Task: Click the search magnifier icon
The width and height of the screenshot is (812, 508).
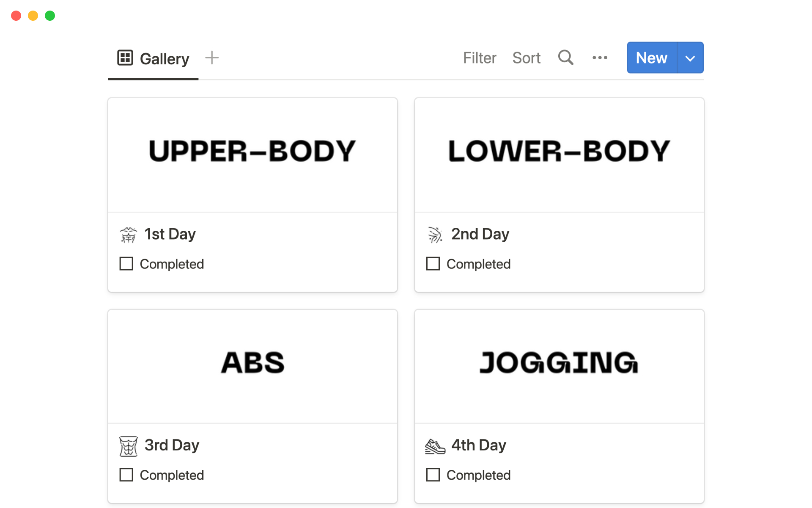Action: click(565, 58)
